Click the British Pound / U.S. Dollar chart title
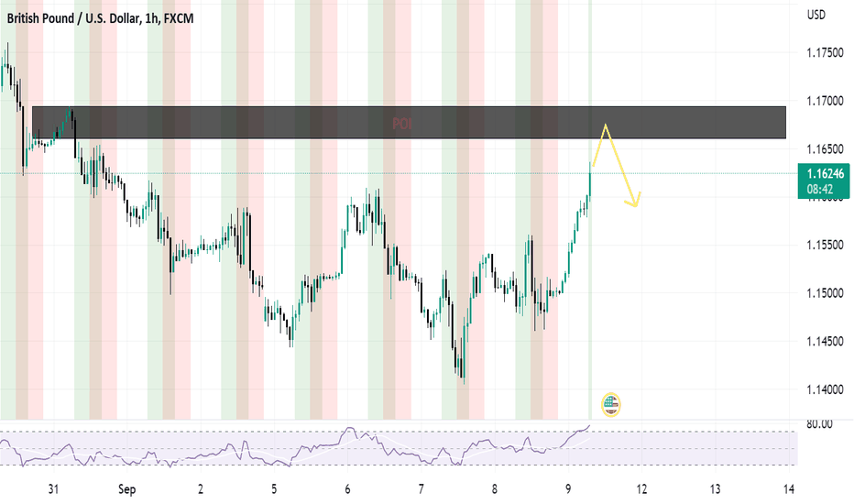 100,18
